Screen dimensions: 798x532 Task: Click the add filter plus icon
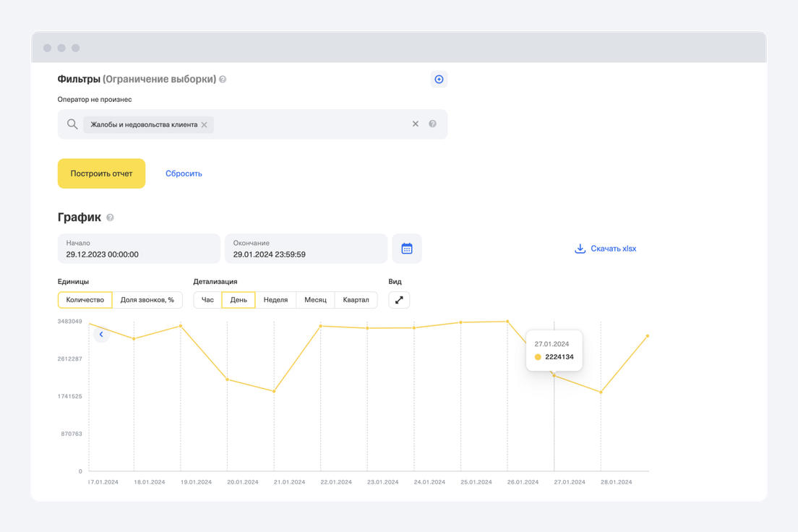(439, 80)
